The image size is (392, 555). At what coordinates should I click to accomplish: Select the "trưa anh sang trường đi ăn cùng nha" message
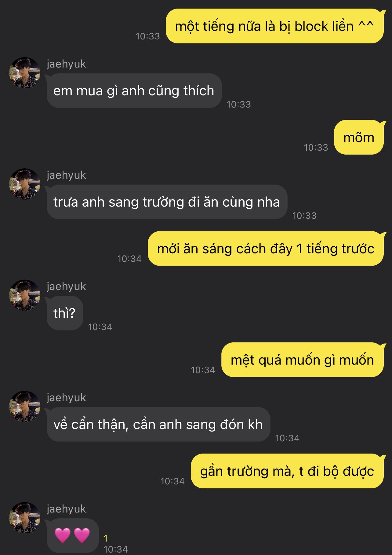pos(167,202)
